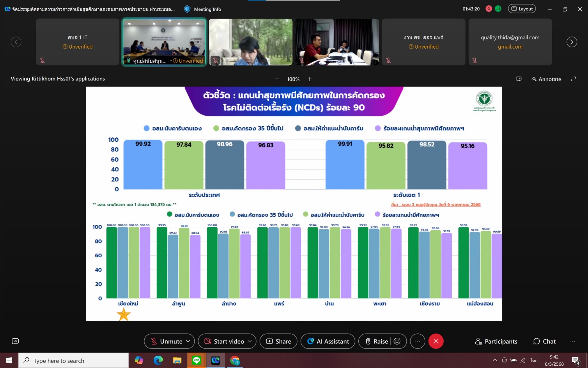Image resolution: width=588 pixels, height=368 pixels.
Task: Open LINE app in taskbar
Action: pyautogui.click(x=196, y=360)
